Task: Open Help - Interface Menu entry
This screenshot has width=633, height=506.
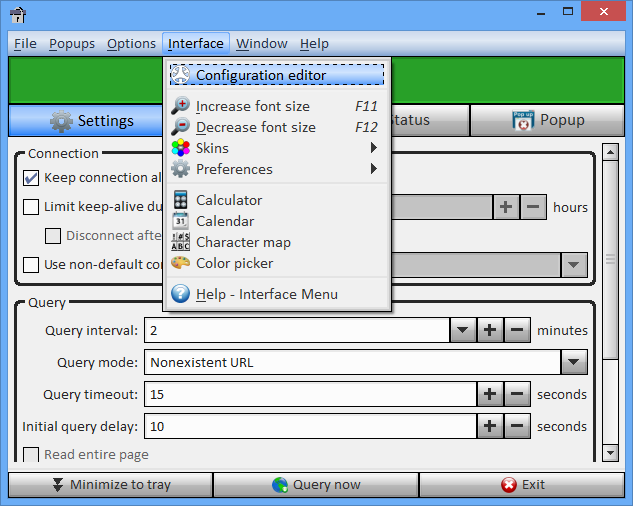Action: click(x=277, y=294)
